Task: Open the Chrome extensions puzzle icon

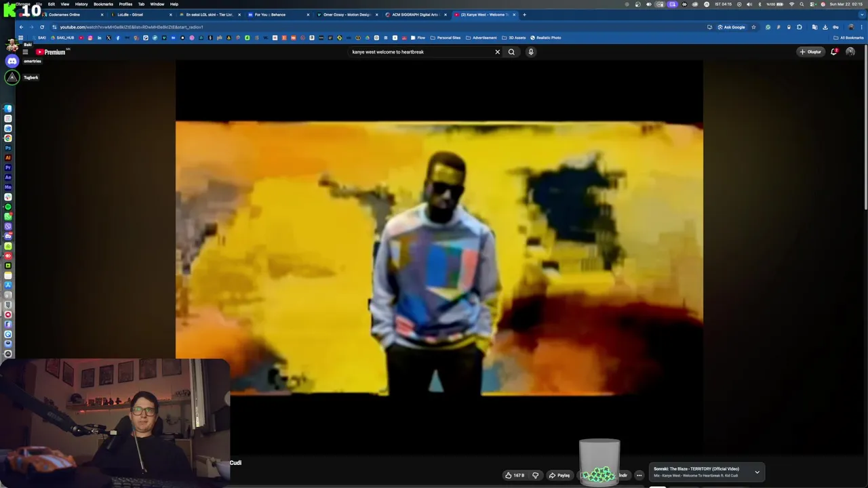Action: coord(800,27)
